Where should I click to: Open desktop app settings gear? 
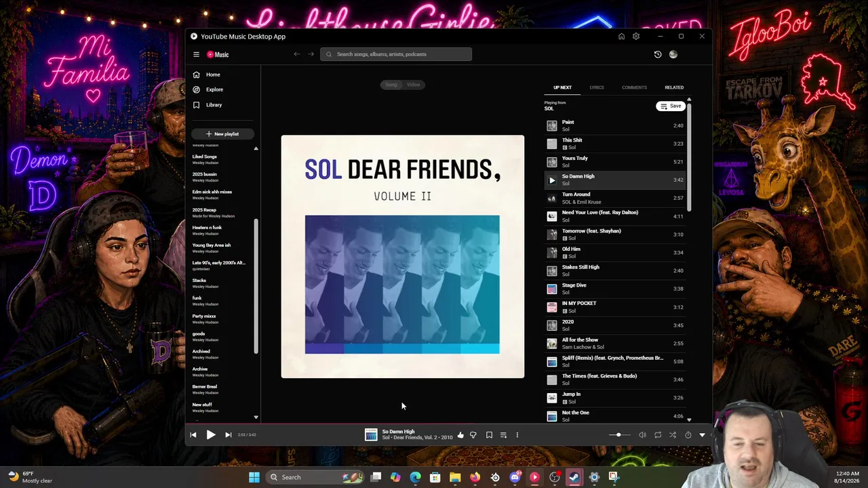636,37
